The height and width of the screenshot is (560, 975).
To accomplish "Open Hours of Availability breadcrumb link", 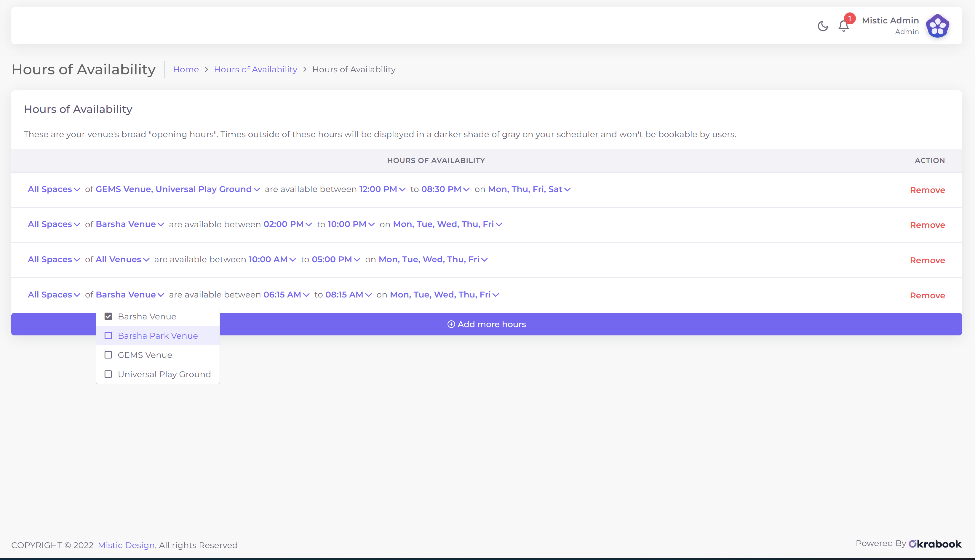I will (255, 70).
